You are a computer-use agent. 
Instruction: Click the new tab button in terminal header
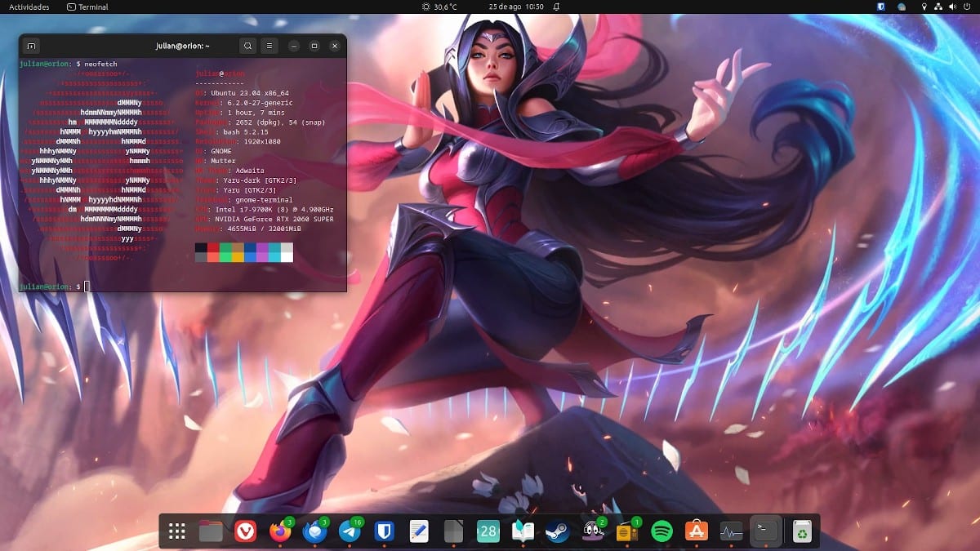click(31, 46)
